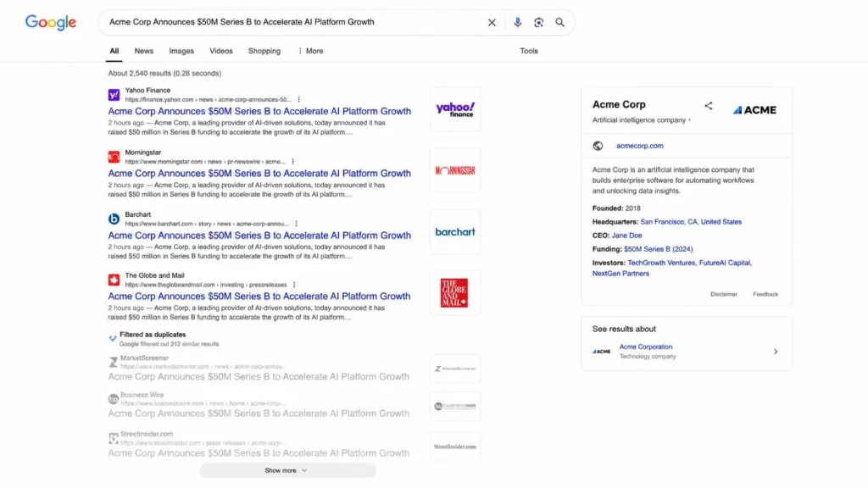Click the Disclaimer link
This screenshot has height=488, width=868.
pos(724,294)
